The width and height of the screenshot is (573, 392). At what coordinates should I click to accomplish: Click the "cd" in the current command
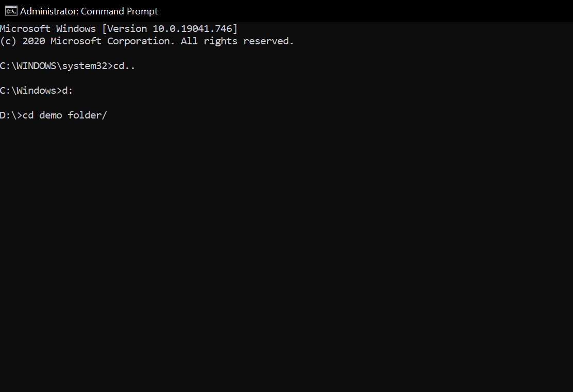pos(28,115)
